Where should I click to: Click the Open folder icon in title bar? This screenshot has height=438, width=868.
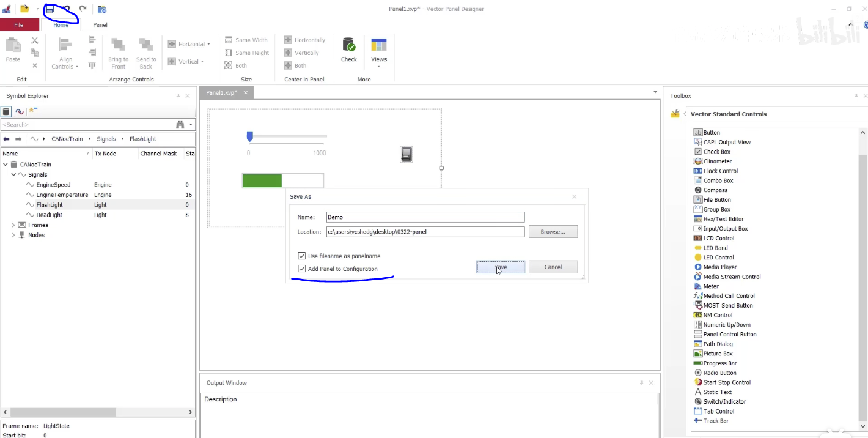(24, 9)
